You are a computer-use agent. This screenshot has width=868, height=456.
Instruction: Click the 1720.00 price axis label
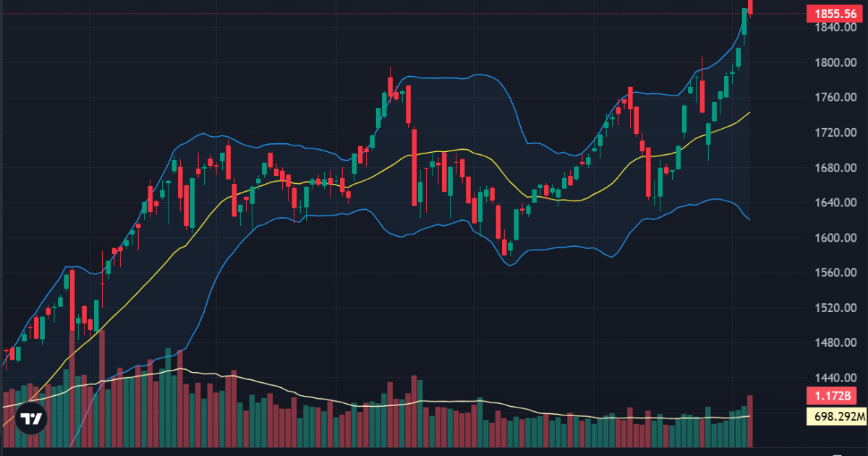click(835, 132)
